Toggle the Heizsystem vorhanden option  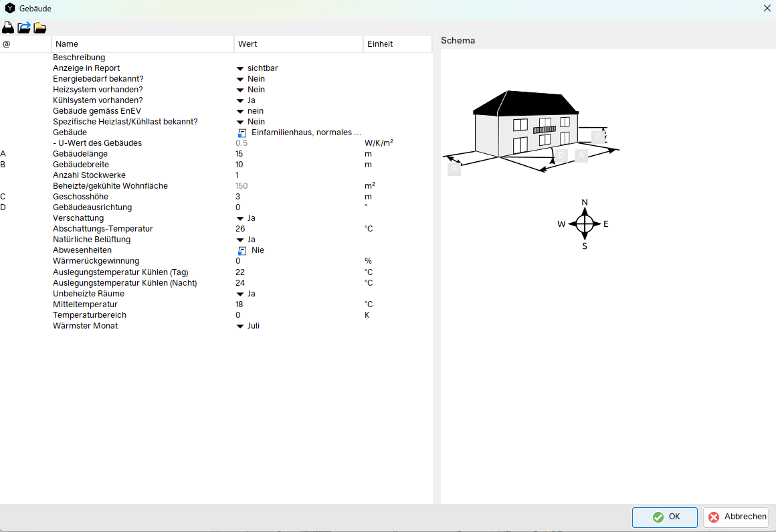click(240, 90)
